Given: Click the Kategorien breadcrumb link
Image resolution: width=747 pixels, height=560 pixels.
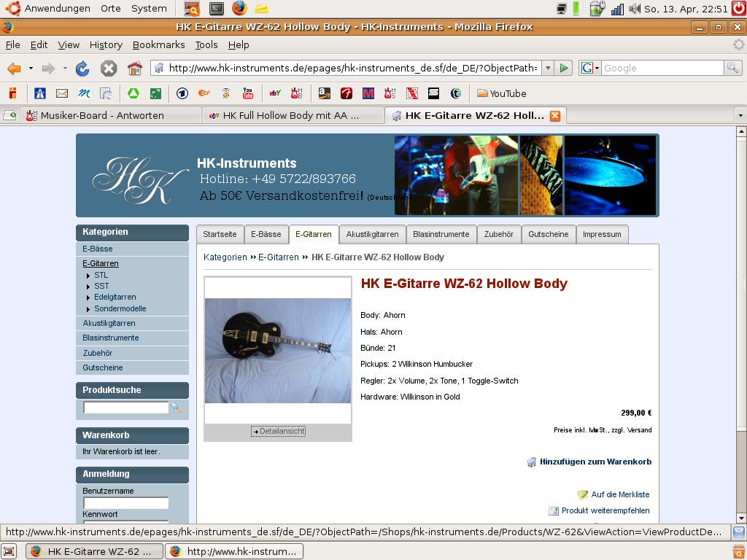Looking at the screenshot, I should coord(225,257).
